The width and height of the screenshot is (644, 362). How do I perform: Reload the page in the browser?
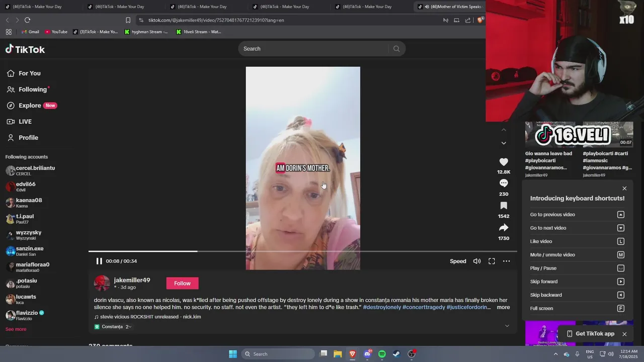(x=27, y=20)
